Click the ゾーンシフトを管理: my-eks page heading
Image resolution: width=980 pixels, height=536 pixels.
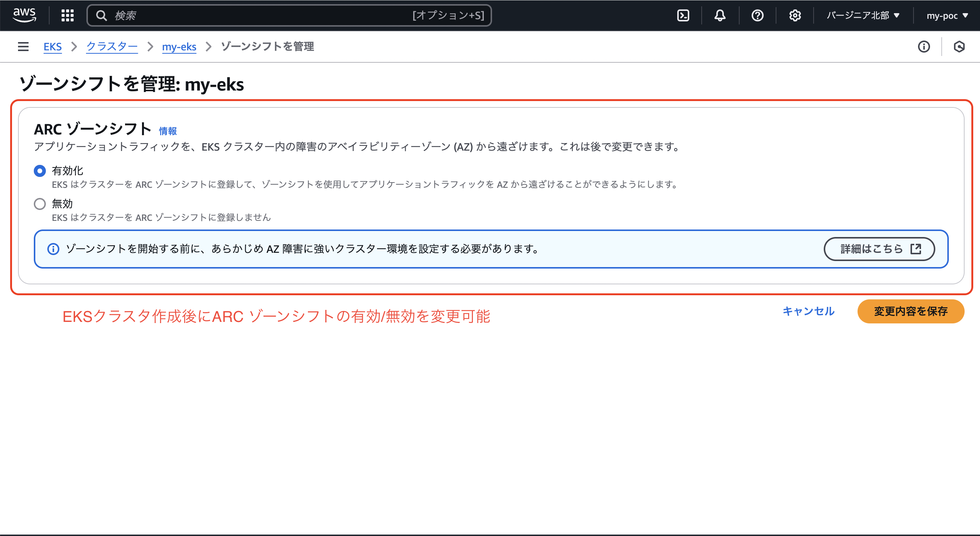(131, 84)
